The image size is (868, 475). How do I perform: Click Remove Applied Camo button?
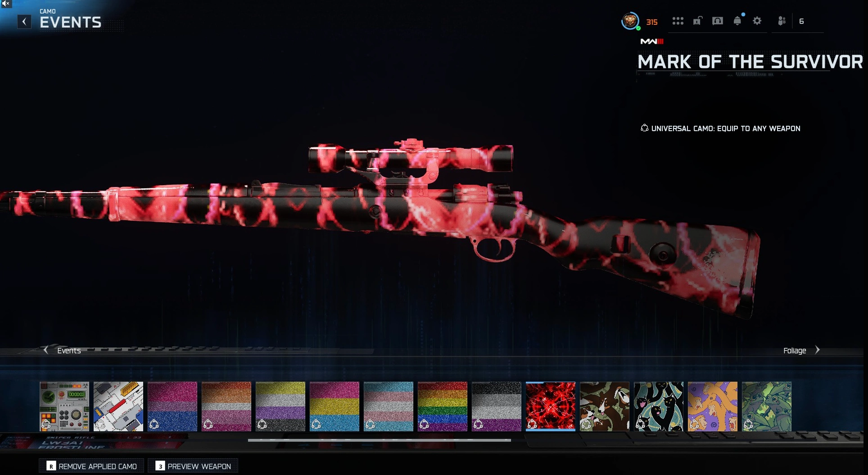point(91,466)
